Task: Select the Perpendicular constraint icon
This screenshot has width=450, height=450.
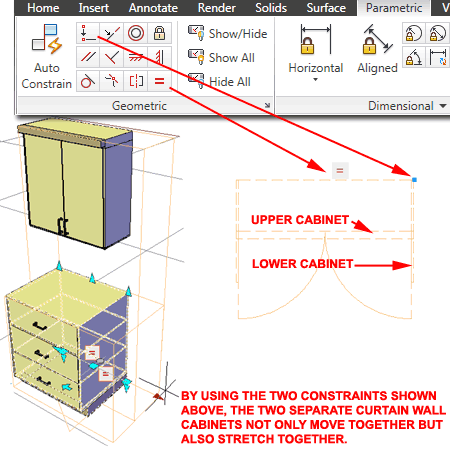Action: (112, 57)
